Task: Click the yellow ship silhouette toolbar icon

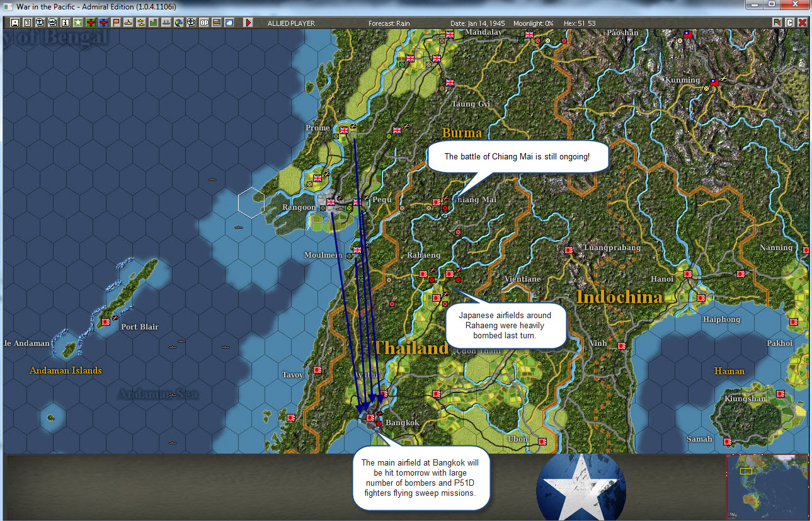Action: [x=129, y=23]
